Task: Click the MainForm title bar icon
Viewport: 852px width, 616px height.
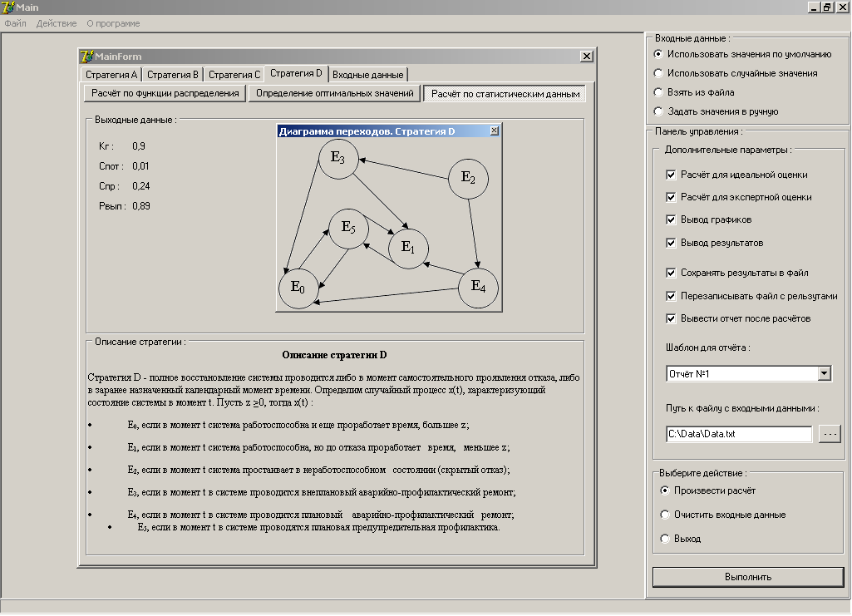Action: point(87,56)
